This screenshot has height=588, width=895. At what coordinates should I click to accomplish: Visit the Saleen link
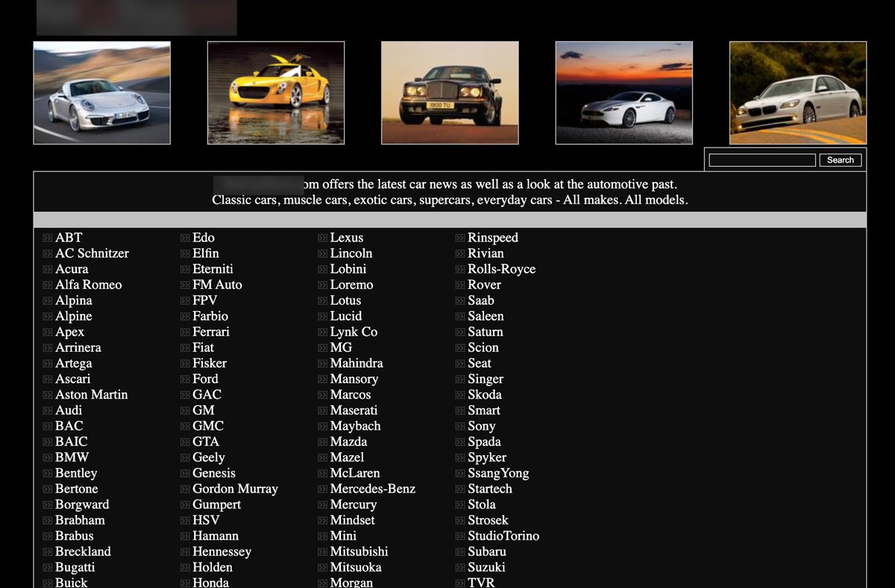pyautogui.click(x=486, y=316)
